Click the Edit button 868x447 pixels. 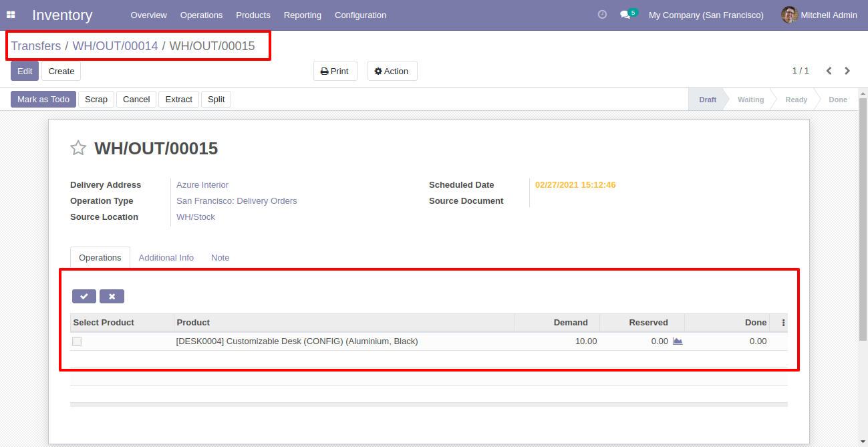(25, 71)
